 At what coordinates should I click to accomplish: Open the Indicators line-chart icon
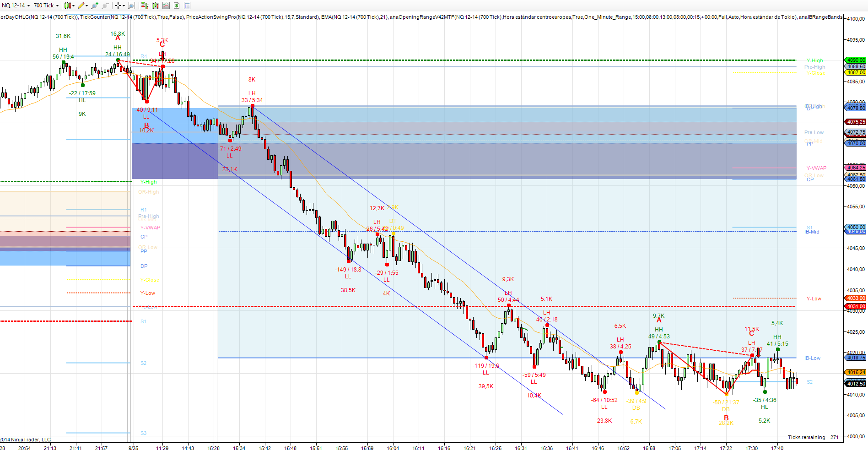point(166,5)
